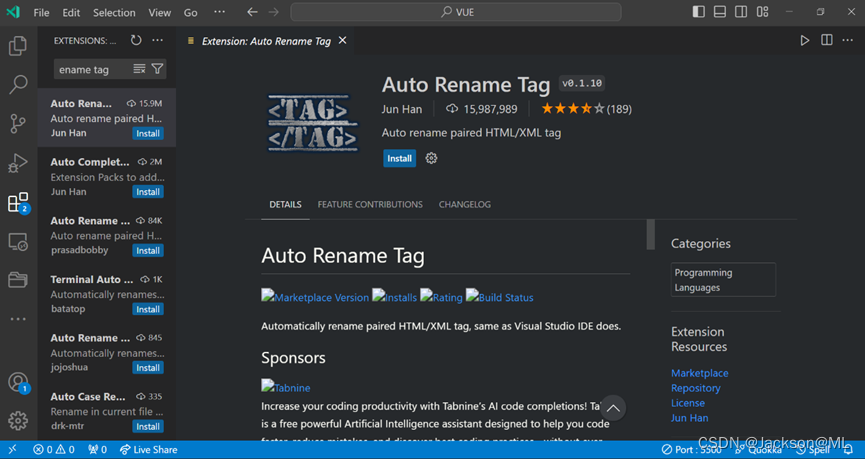Open the Extensions view icon

tap(18, 202)
